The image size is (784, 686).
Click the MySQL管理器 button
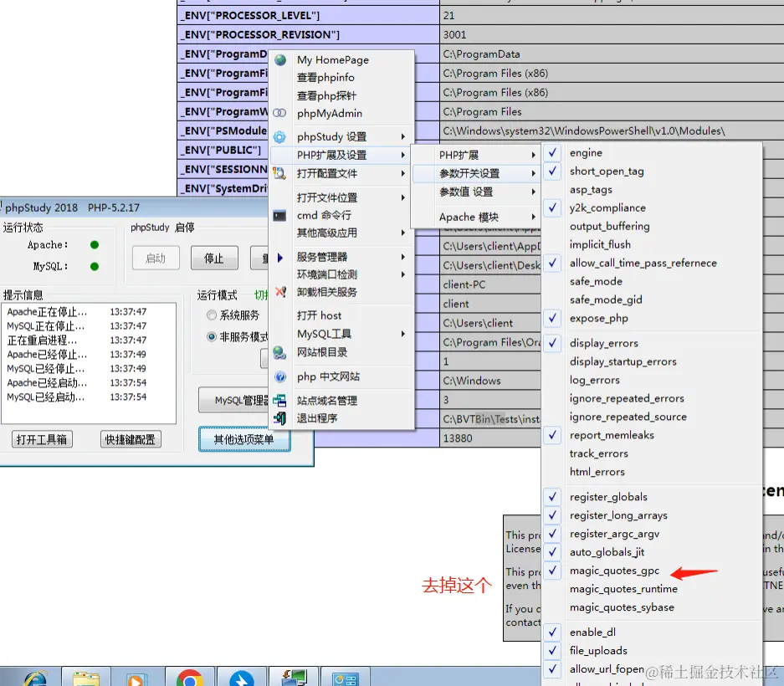(x=233, y=400)
